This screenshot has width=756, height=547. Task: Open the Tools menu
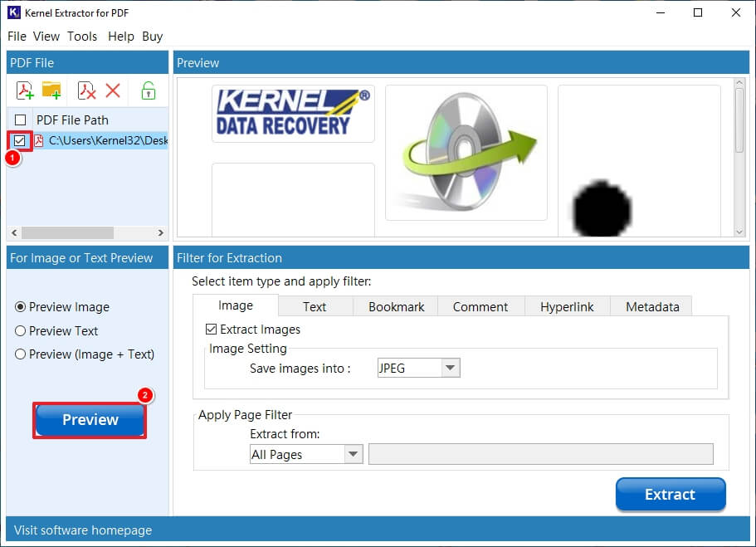point(82,37)
